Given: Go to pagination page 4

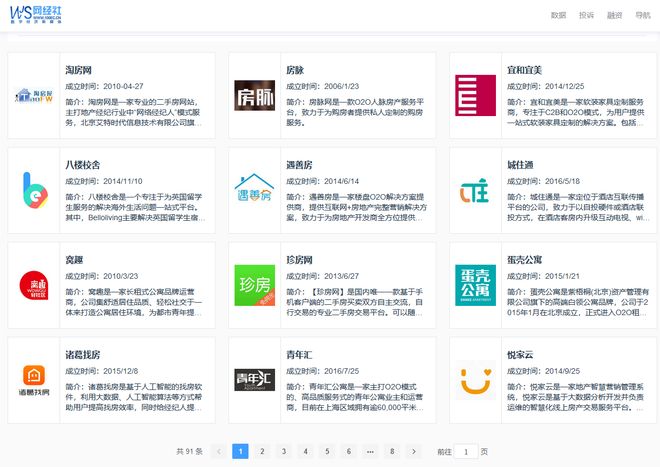Looking at the screenshot, I should (x=306, y=451).
